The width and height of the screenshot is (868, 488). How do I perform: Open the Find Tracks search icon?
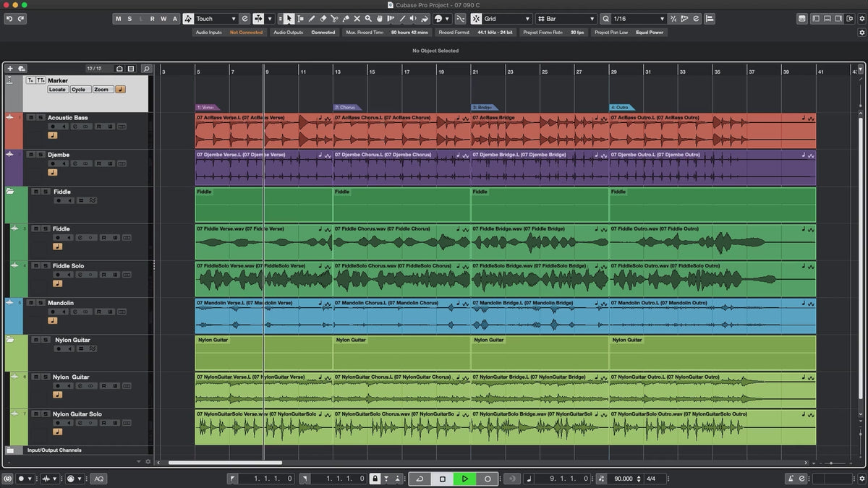coord(146,69)
